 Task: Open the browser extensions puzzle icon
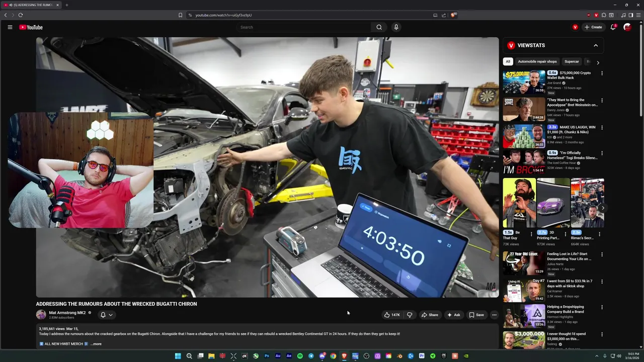[x=604, y=15]
